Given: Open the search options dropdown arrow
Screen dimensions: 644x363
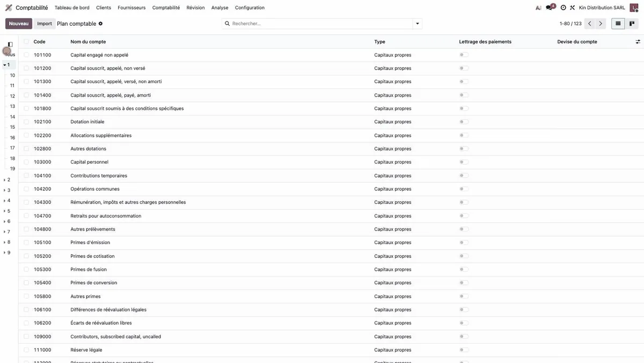Looking at the screenshot, I should [417, 24].
